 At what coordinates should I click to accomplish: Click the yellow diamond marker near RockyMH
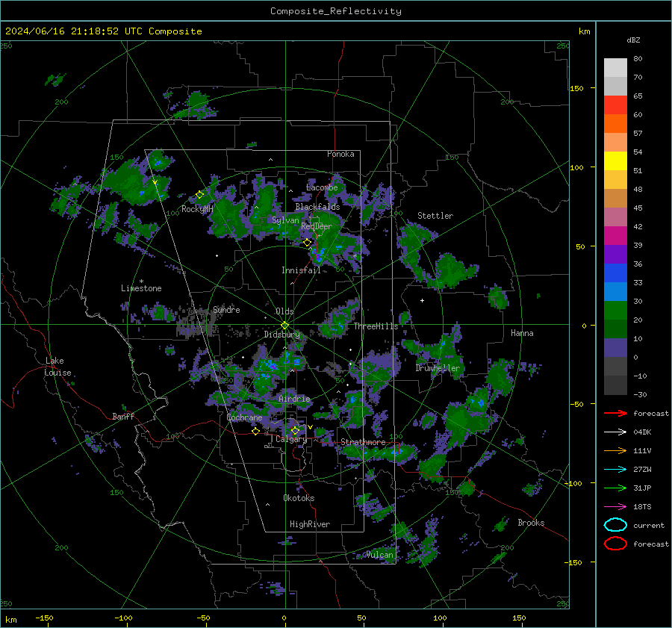coord(199,195)
